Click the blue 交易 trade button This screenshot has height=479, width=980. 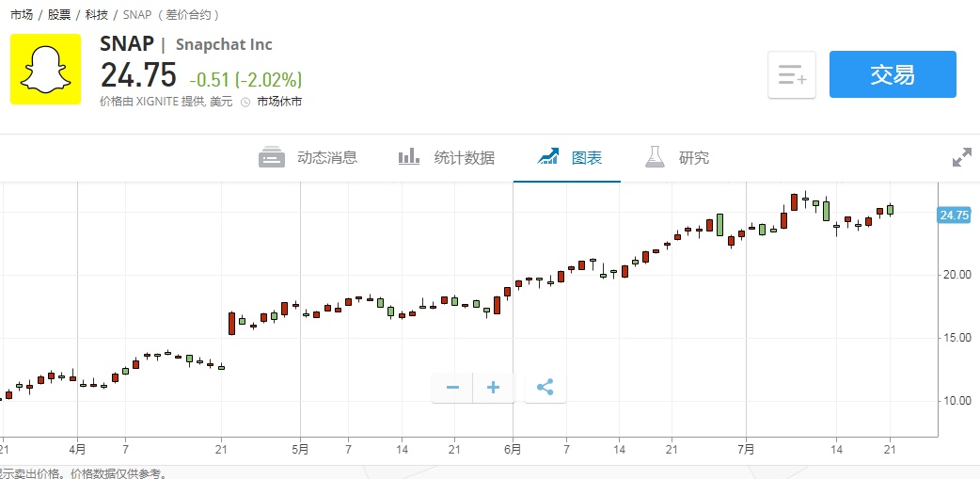(x=892, y=75)
